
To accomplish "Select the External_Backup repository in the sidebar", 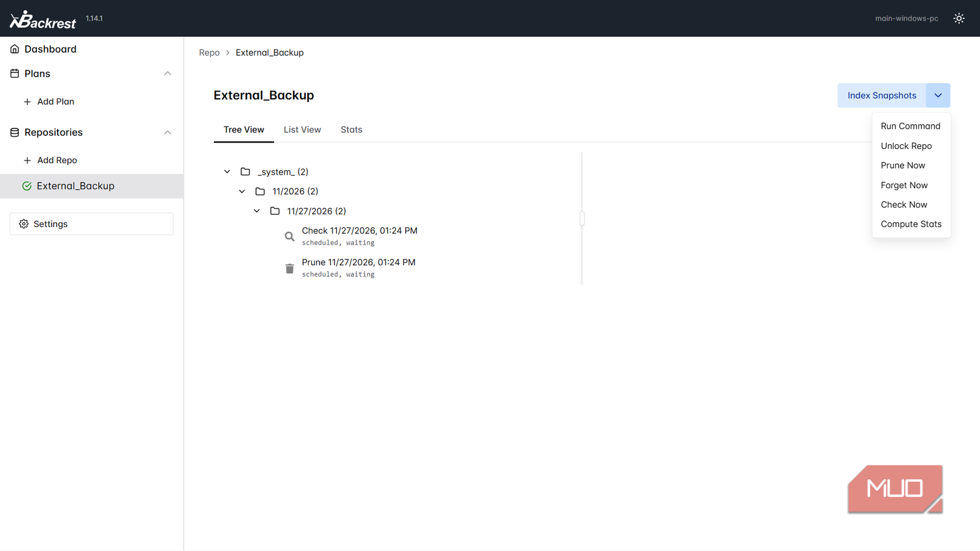I will pyautogui.click(x=91, y=186).
